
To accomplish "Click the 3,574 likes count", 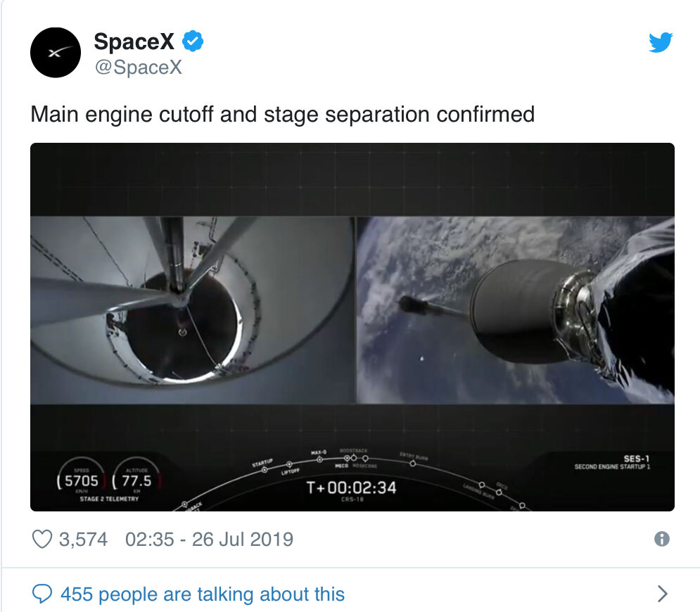I will tap(83, 540).
